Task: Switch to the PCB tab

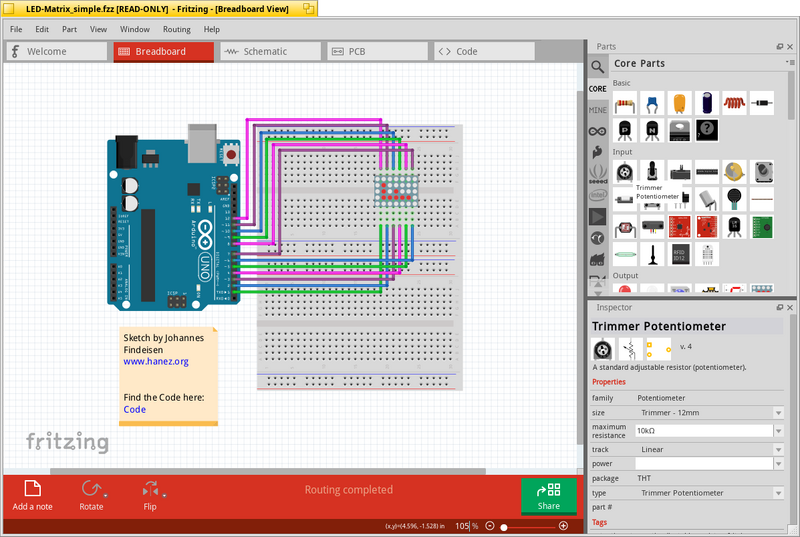Action: coord(378,52)
